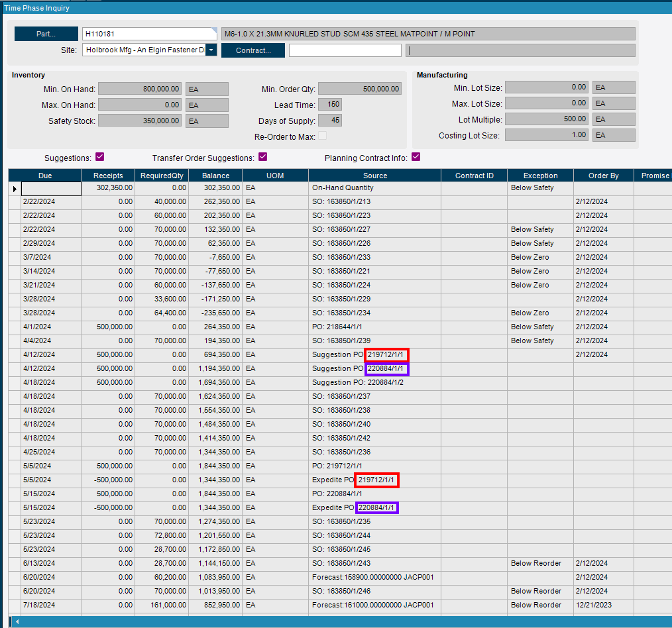The width and height of the screenshot is (672, 628).
Task: Click the EA unit field beside Lot Multiple
Action: pos(614,119)
